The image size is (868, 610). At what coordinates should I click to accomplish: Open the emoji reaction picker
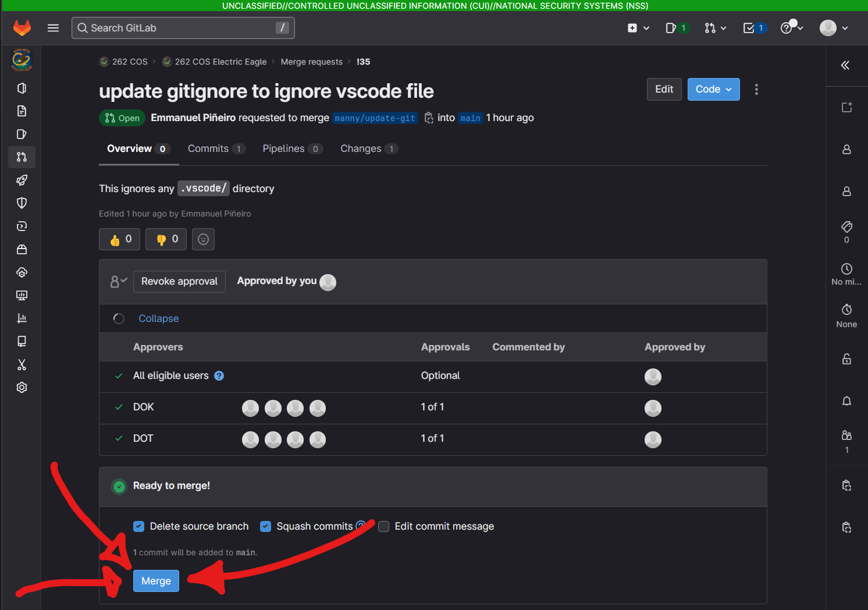(203, 239)
